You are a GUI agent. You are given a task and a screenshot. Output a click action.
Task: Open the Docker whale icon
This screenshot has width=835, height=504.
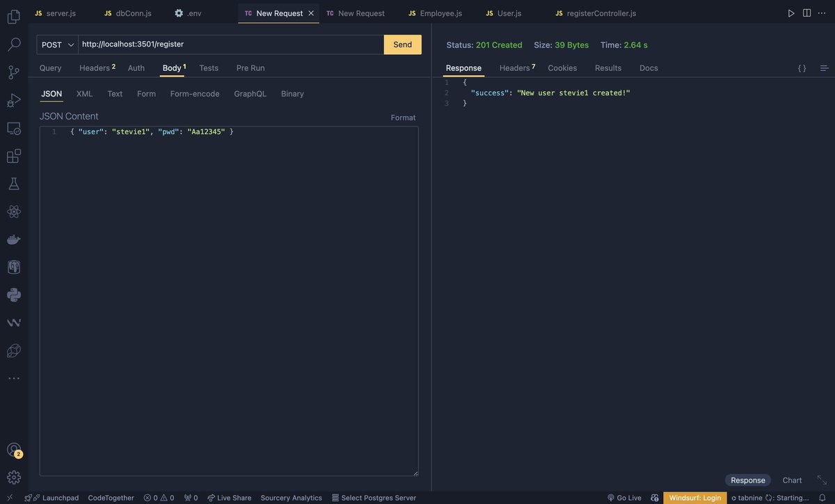click(x=13, y=239)
